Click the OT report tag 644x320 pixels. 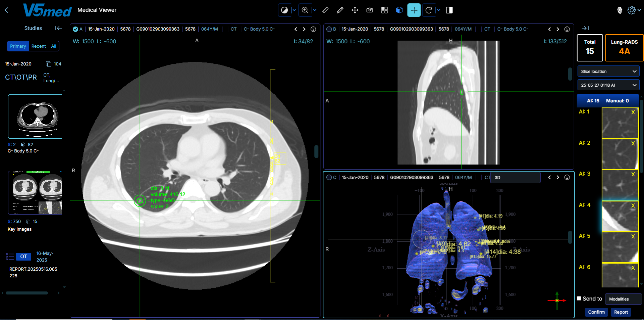pos(23,257)
